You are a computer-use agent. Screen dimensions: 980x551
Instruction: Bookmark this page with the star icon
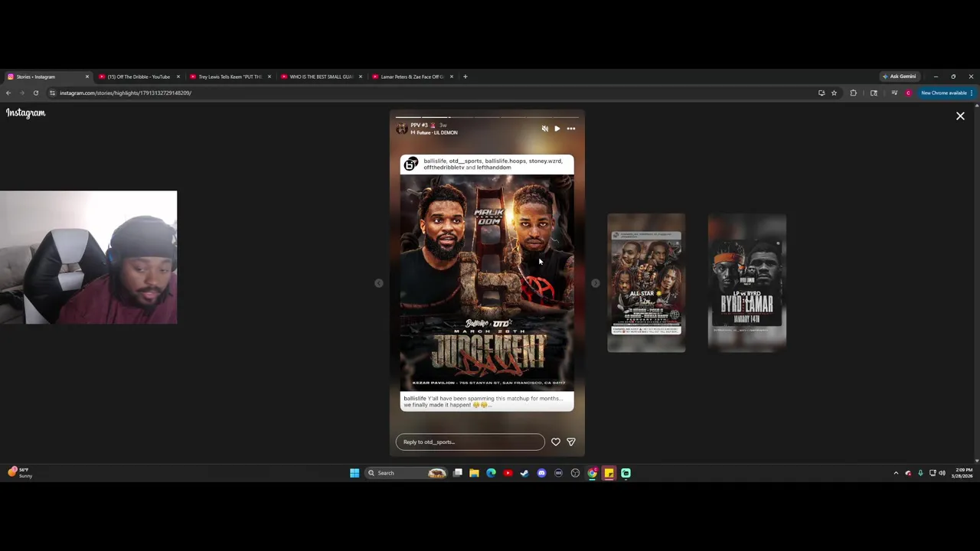click(x=834, y=93)
